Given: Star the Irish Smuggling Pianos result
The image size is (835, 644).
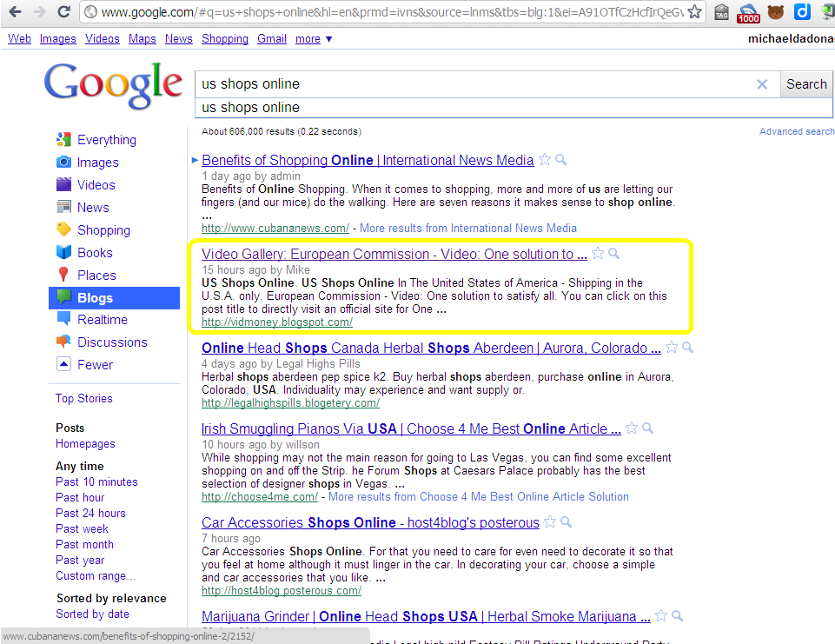Looking at the screenshot, I should click(632, 428).
